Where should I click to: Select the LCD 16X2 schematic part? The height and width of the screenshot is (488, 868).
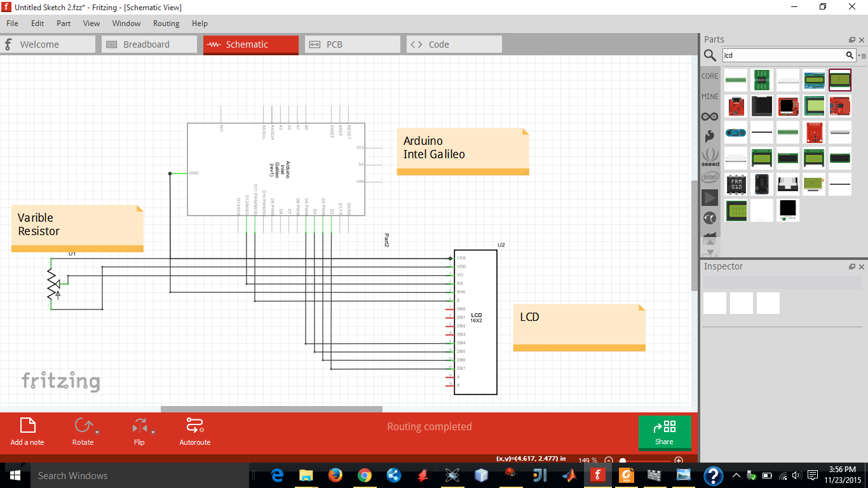(x=475, y=322)
